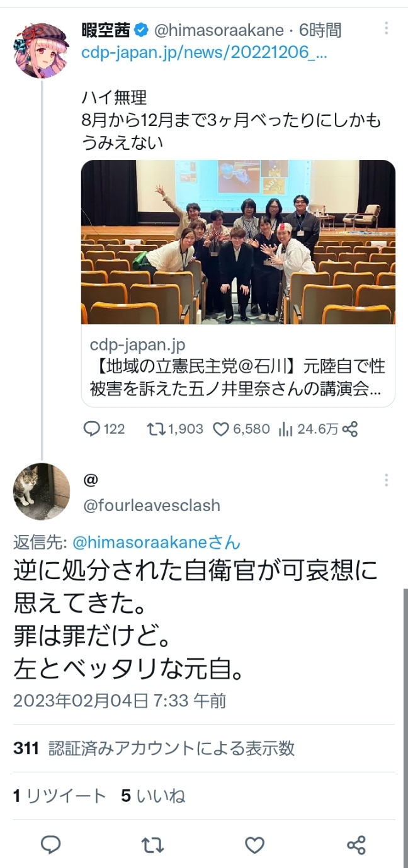Image resolution: width=408 pixels, height=868 pixels.
Task: Open the cdp-japan.jp/news link in tweet
Action: point(205,53)
